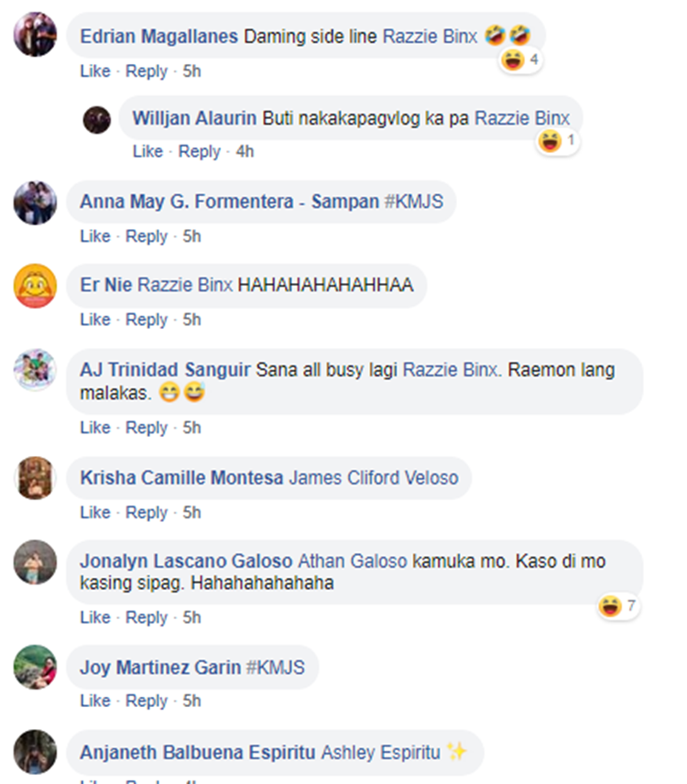687x784 pixels.
Task: Open tagged profile Ashley Espiritu
Action: point(380,753)
